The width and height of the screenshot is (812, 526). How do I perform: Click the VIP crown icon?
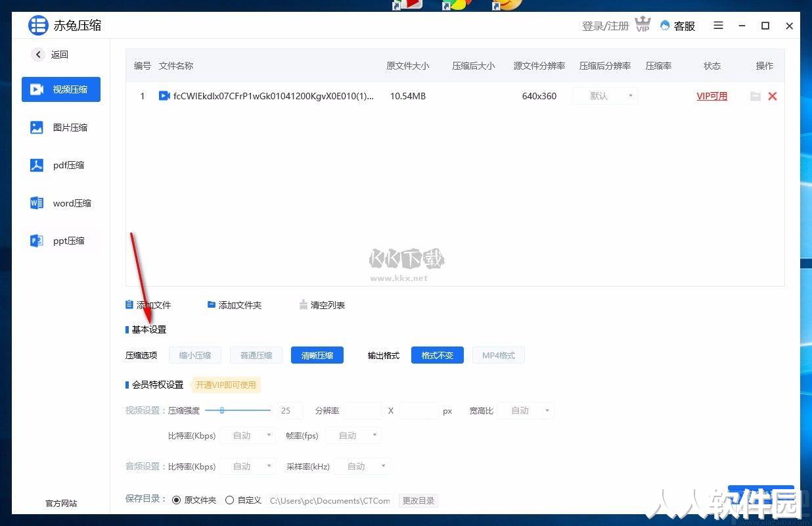(x=643, y=25)
